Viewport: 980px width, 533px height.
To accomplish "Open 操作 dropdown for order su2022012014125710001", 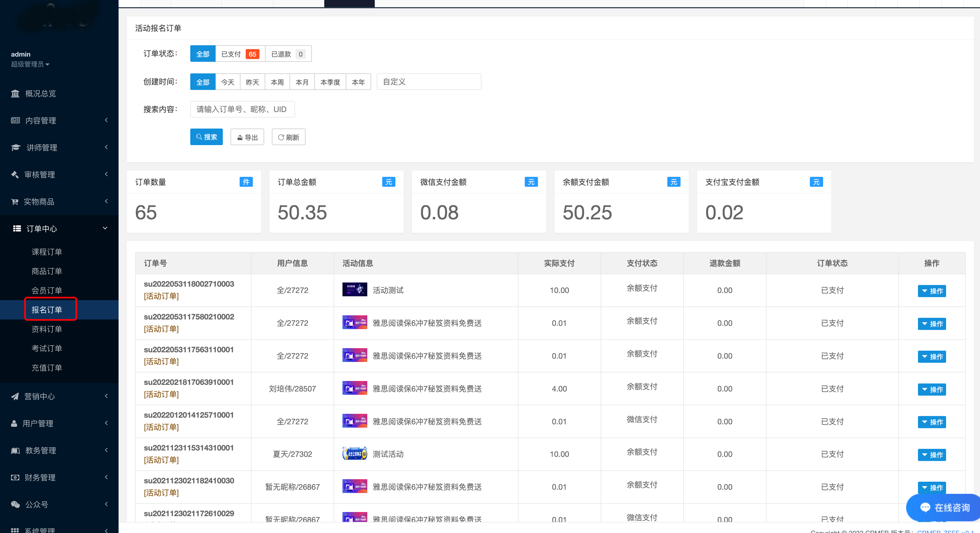I will pos(932,422).
